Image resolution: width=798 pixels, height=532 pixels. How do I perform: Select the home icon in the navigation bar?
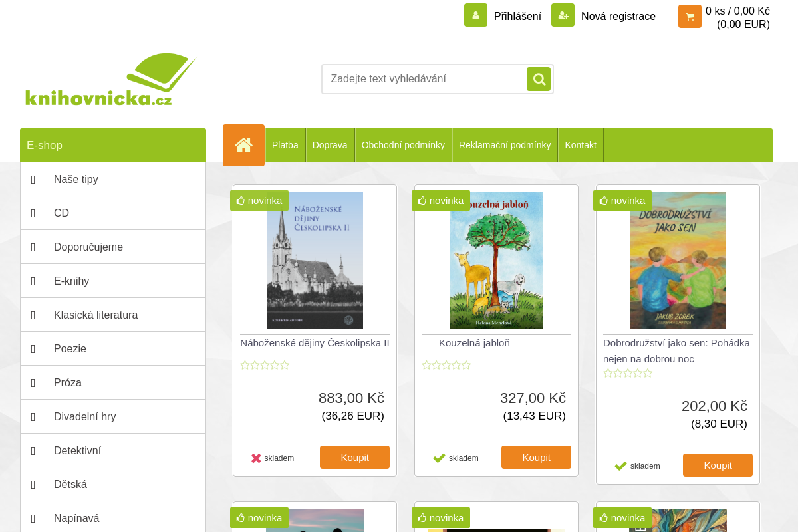coord(243,144)
